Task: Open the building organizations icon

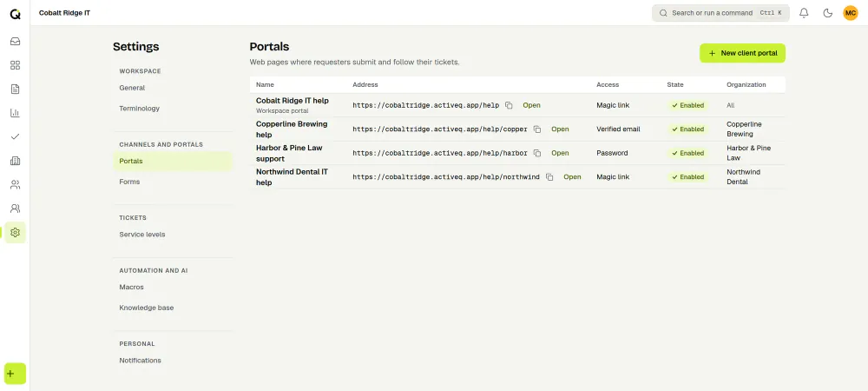Action: (15, 161)
